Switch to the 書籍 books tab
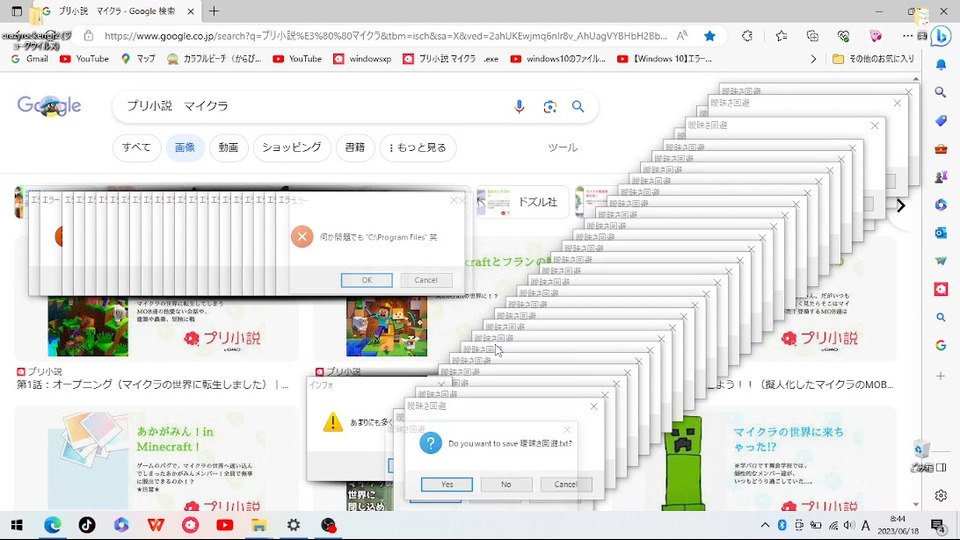 355,148
